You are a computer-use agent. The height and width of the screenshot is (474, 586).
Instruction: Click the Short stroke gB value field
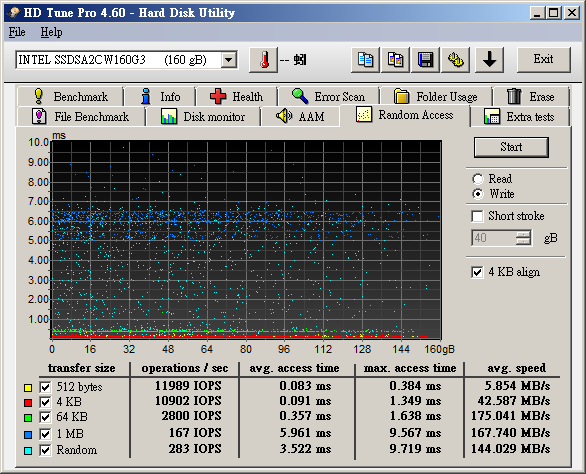(x=494, y=238)
